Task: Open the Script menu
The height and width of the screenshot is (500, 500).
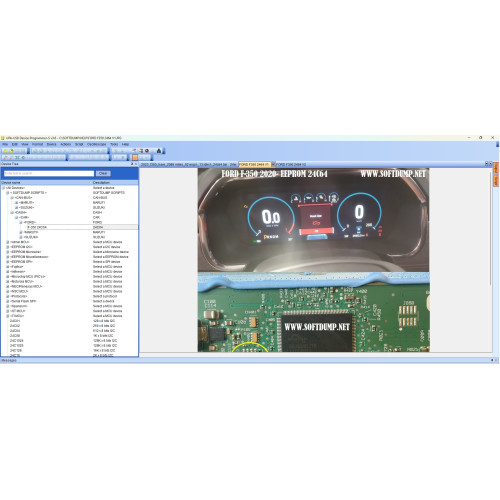Action: [x=79, y=144]
